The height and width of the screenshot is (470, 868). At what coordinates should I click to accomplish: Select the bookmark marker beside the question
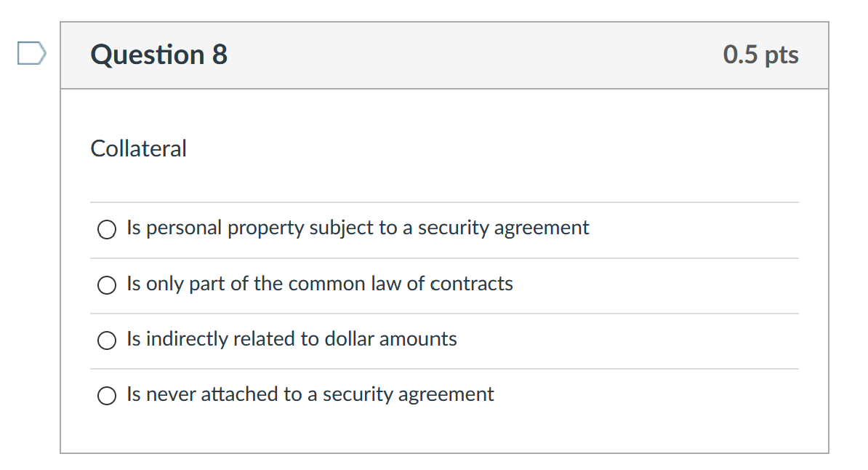pyautogui.click(x=31, y=52)
